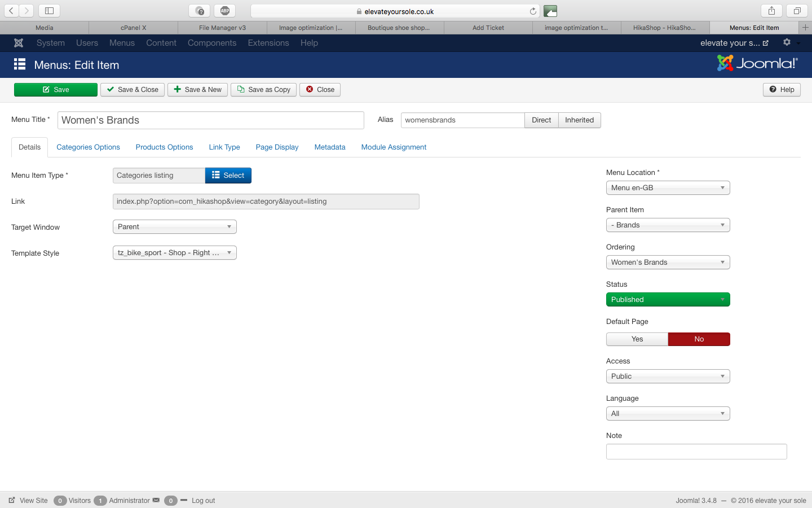Open the gear settings menu in admin bar
The image size is (812, 508).
click(787, 42)
